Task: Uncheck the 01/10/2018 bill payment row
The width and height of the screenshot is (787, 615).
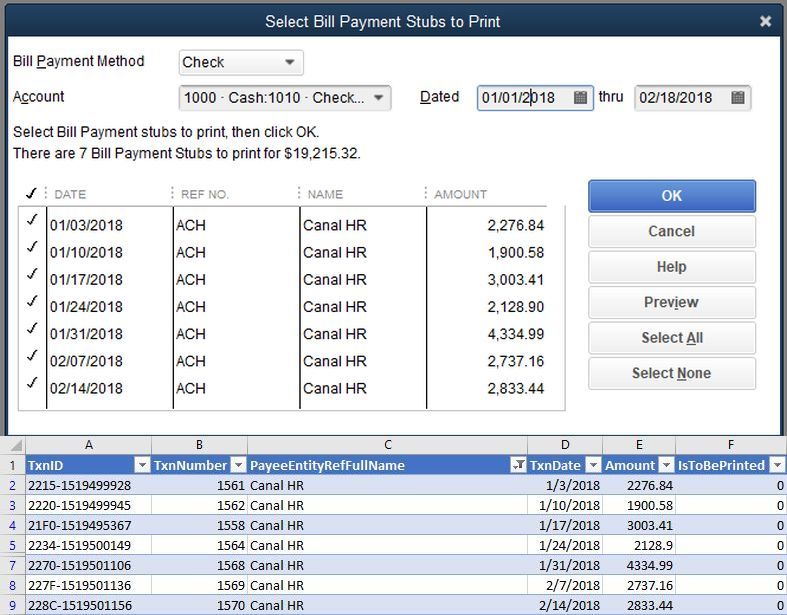Action: tap(32, 247)
